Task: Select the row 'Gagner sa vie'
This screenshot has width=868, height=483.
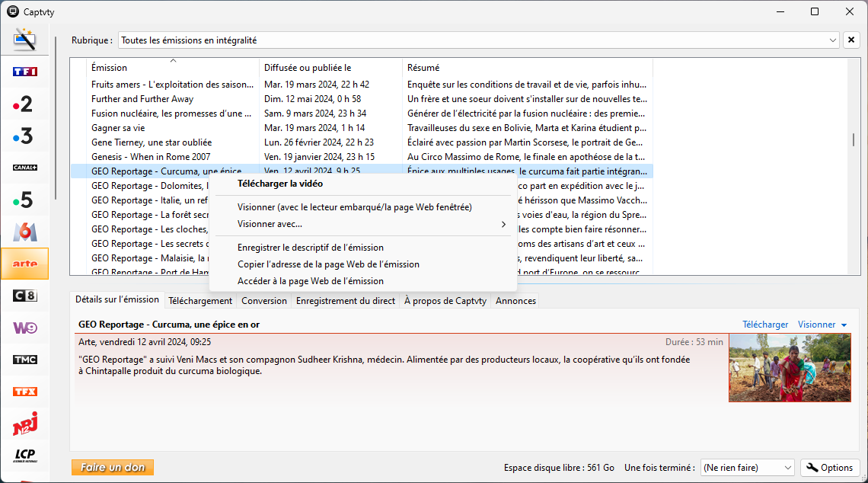Action: click(x=362, y=127)
